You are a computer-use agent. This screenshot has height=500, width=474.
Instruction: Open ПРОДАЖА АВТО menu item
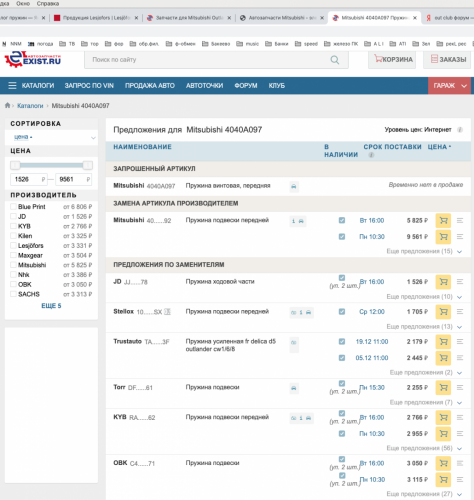point(150,86)
